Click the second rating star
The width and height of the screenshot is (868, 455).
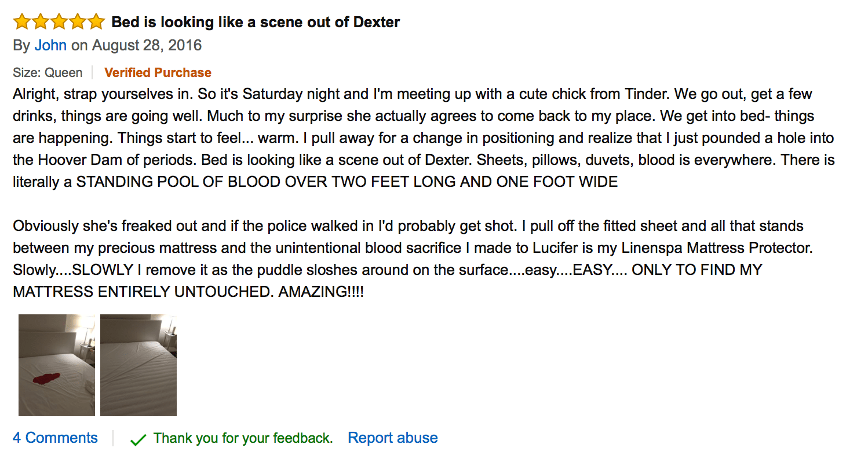coord(39,21)
